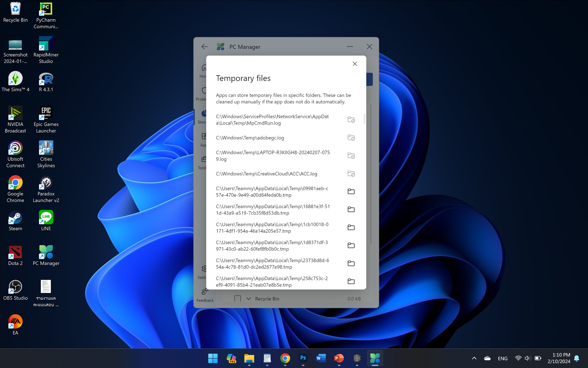Open Copilot preview in taskbar
Screen dimensions: 588x368
pyautogui.click(x=231, y=358)
